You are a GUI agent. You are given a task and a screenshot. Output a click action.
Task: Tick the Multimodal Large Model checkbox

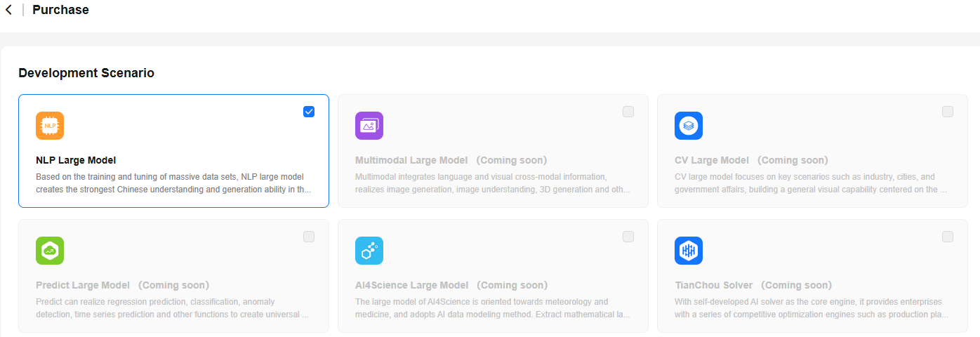[x=628, y=112]
